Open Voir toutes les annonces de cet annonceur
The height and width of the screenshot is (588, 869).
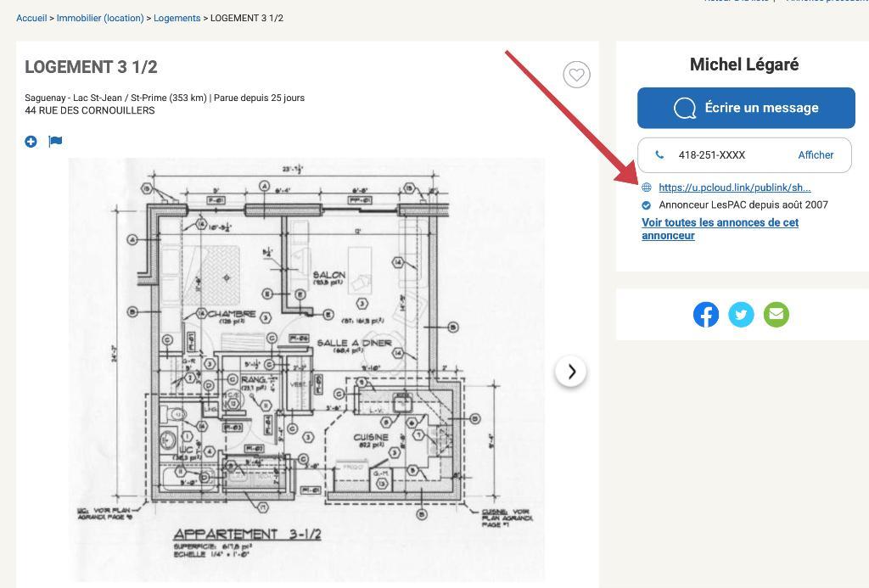720,229
